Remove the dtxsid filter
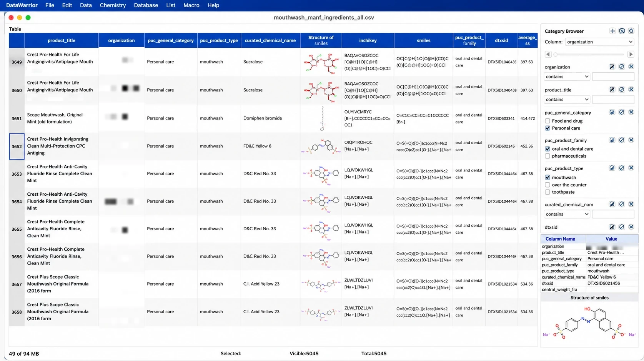The height and width of the screenshot is (361, 644). click(x=631, y=227)
